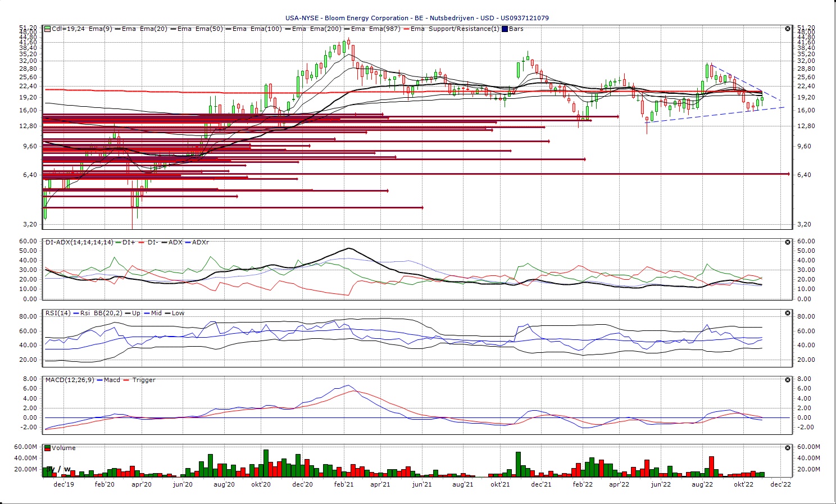Select the Ema(20) legend label

[x=153, y=29]
